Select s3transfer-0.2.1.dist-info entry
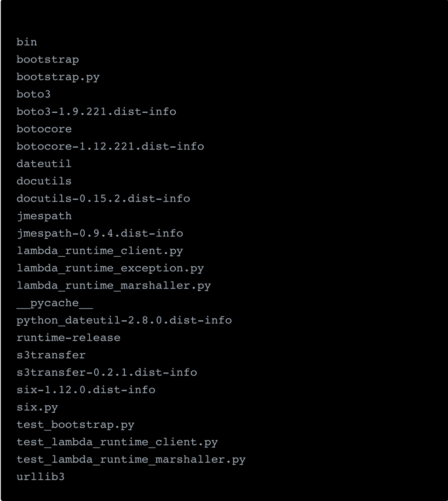 click(x=107, y=372)
